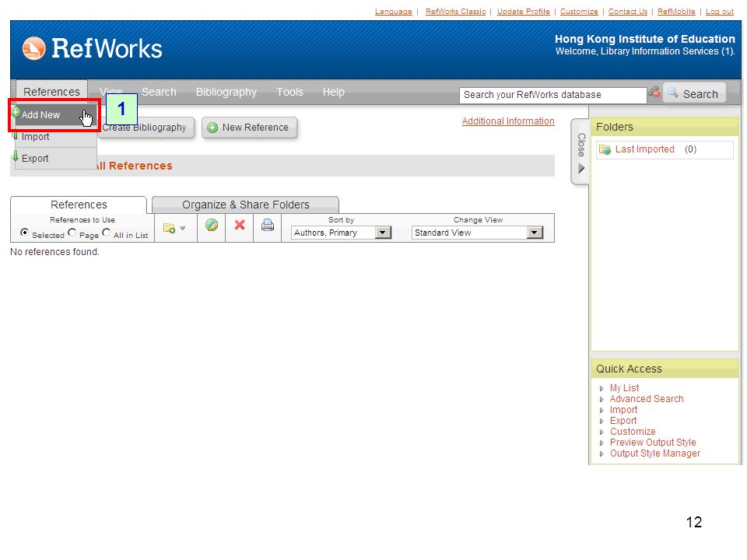Click the global edit globe icon
Screen dimensions: 747x560
(x=212, y=226)
